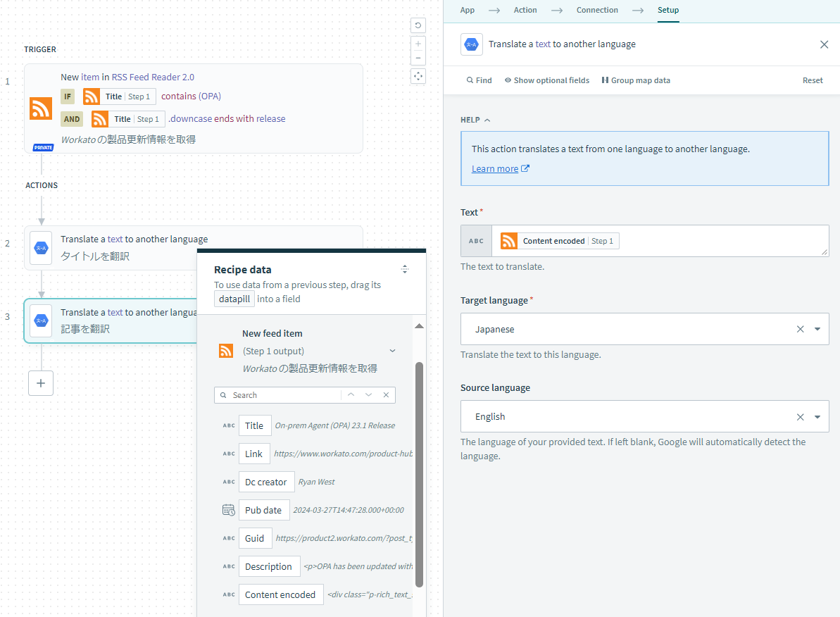The height and width of the screenshot is (617, 840).
Task: Click Group map data
Action: [x=635, y=80]
